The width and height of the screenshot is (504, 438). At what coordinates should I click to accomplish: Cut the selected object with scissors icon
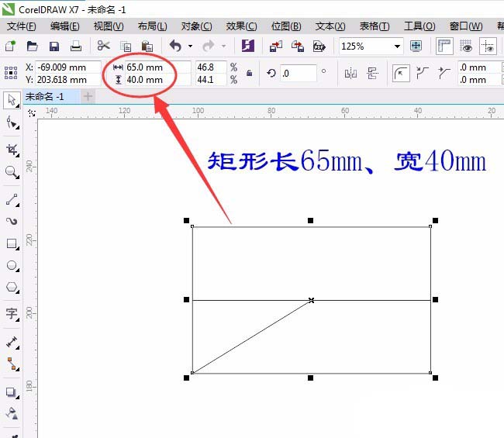(103, 46)
